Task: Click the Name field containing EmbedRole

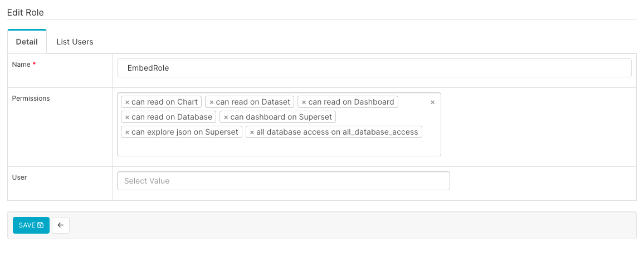Action: (x=374, y=68)
